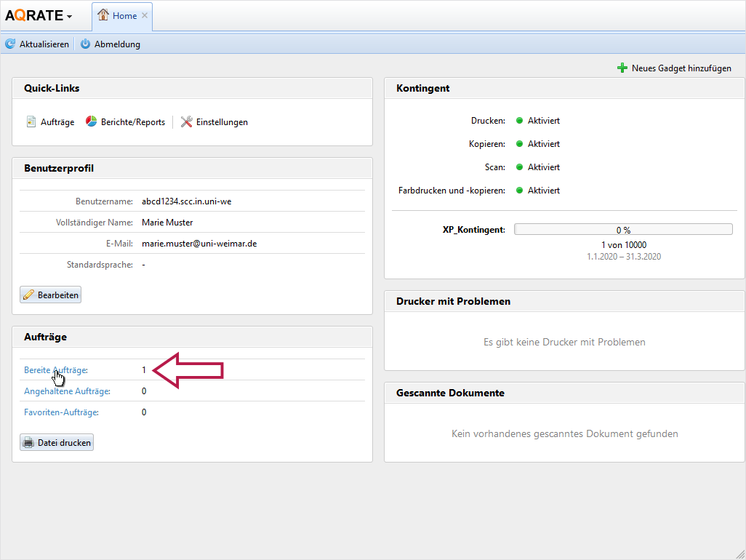
Task: Click the Abmeldung toolbar label
Action: point(117,44)
